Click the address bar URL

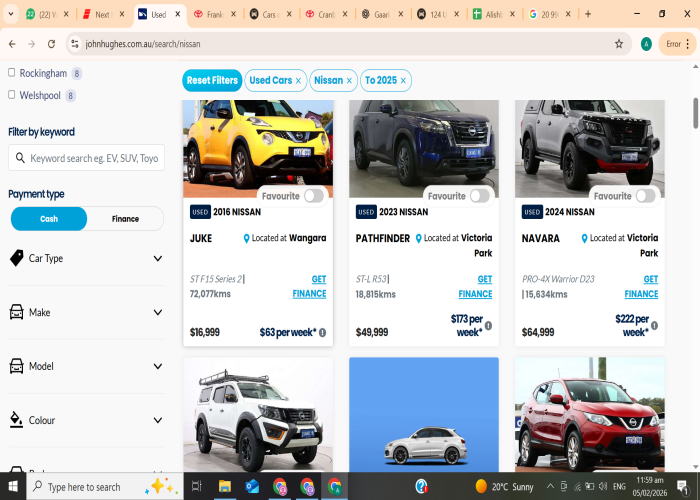pos(143,44)
